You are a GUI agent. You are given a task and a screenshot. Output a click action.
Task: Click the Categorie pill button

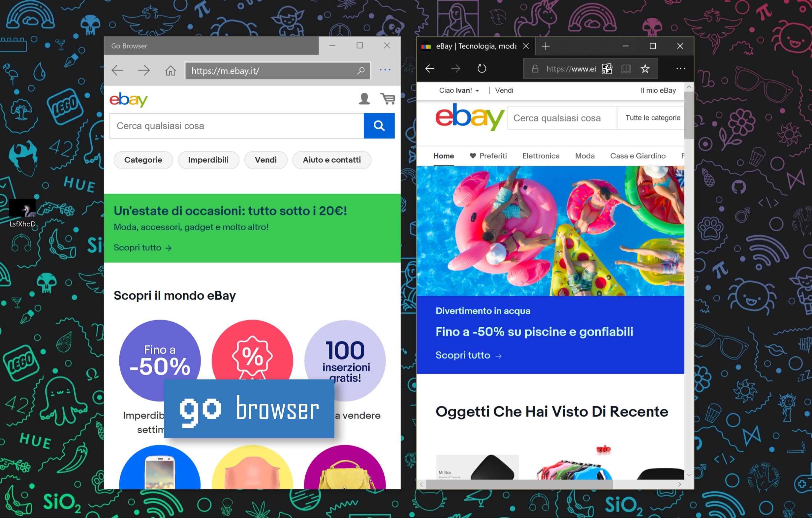(143, 160)
